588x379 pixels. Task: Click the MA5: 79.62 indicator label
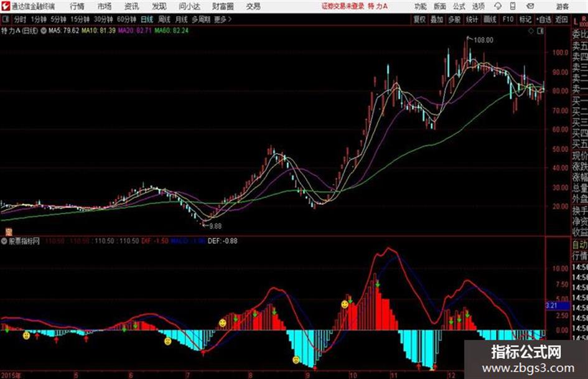(63, 30)
